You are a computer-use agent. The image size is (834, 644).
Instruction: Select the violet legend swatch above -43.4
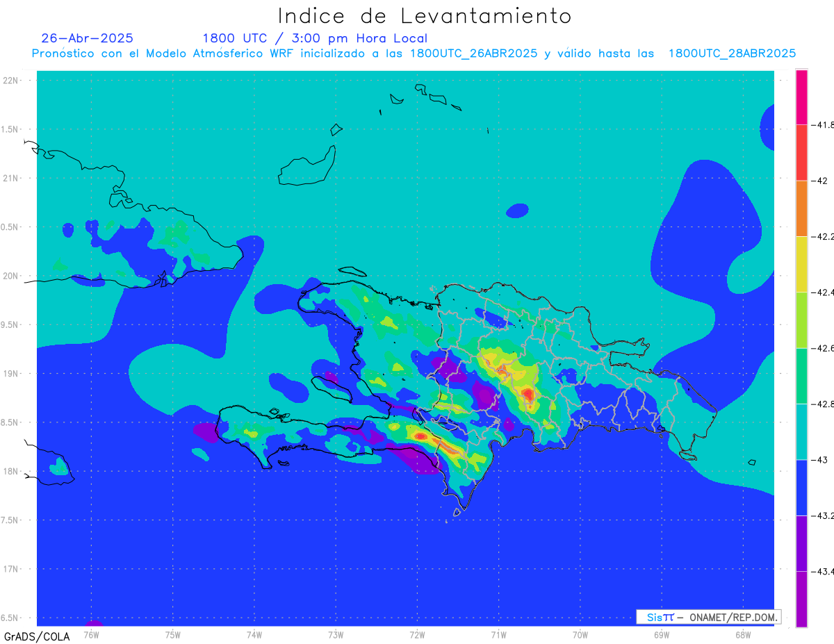pos(801,543)
